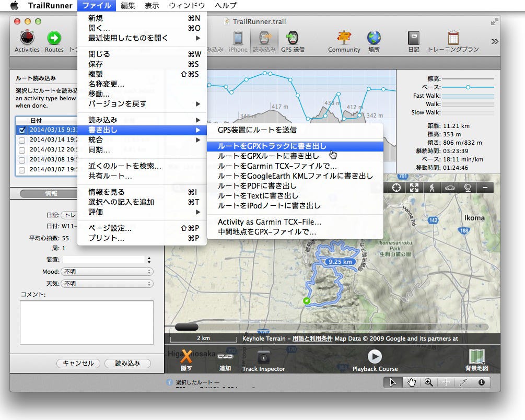
Task: Select the car map mode icon
Action: [450, 188]
